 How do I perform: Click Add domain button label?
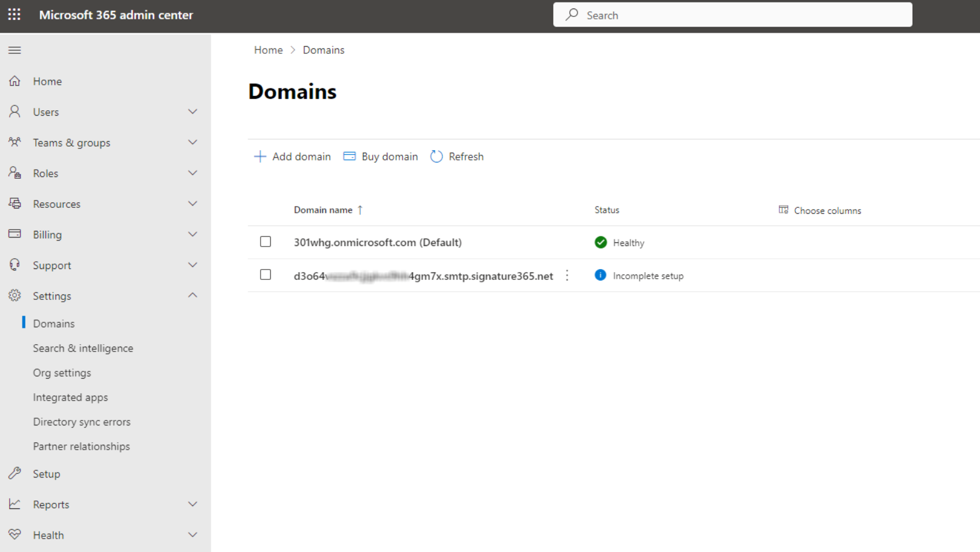point(302,156)
